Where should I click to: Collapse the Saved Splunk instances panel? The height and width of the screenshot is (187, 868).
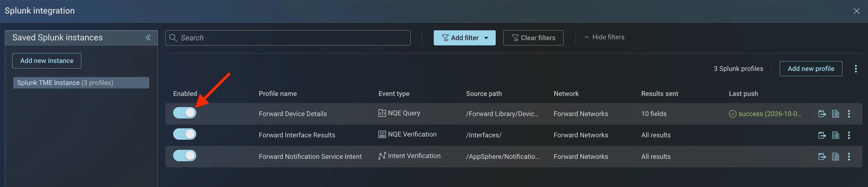click(x=148, y=38)
